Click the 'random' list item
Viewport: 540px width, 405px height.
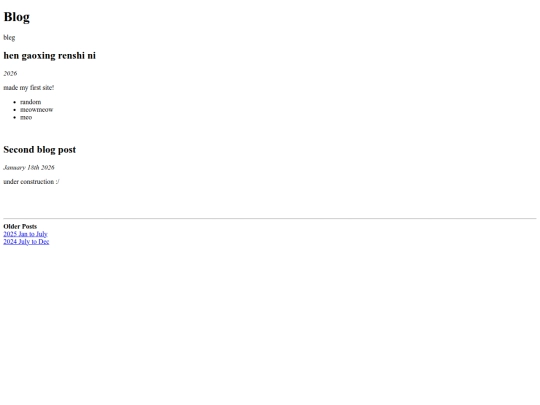[x=31, y=102]
